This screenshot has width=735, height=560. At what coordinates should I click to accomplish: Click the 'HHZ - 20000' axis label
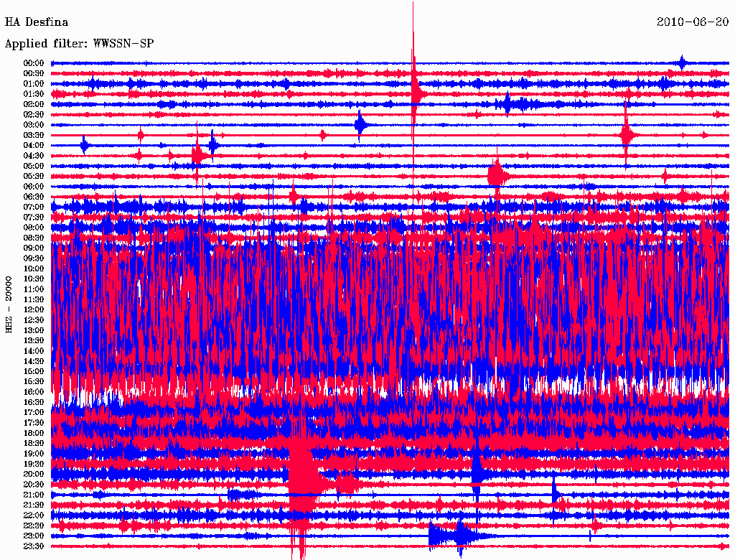tap(9, 304)
